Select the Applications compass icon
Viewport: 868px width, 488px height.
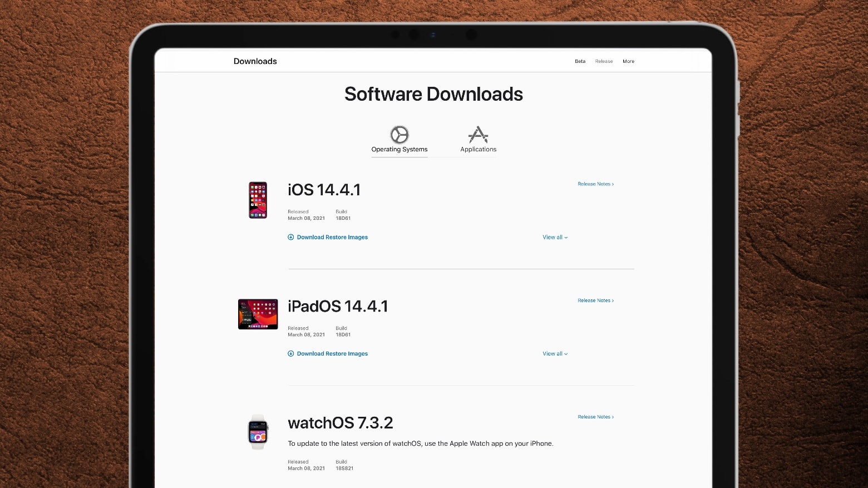tap(478, 134)
